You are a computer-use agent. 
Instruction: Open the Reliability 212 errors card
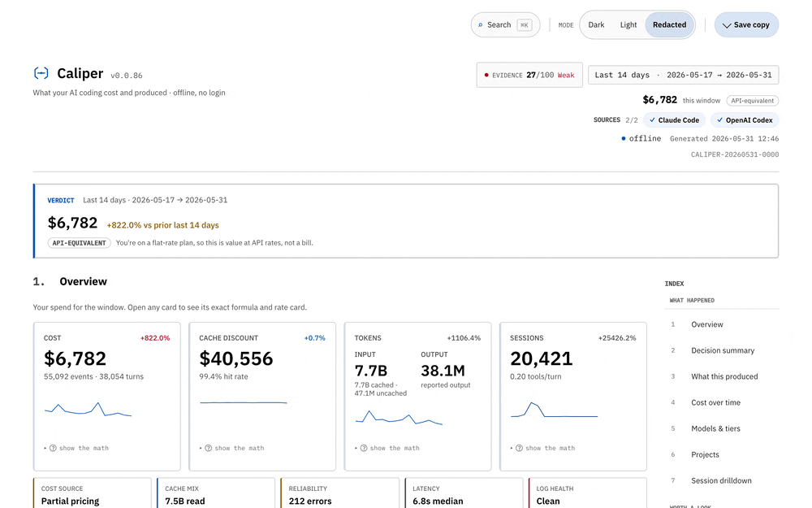[339, 493]
